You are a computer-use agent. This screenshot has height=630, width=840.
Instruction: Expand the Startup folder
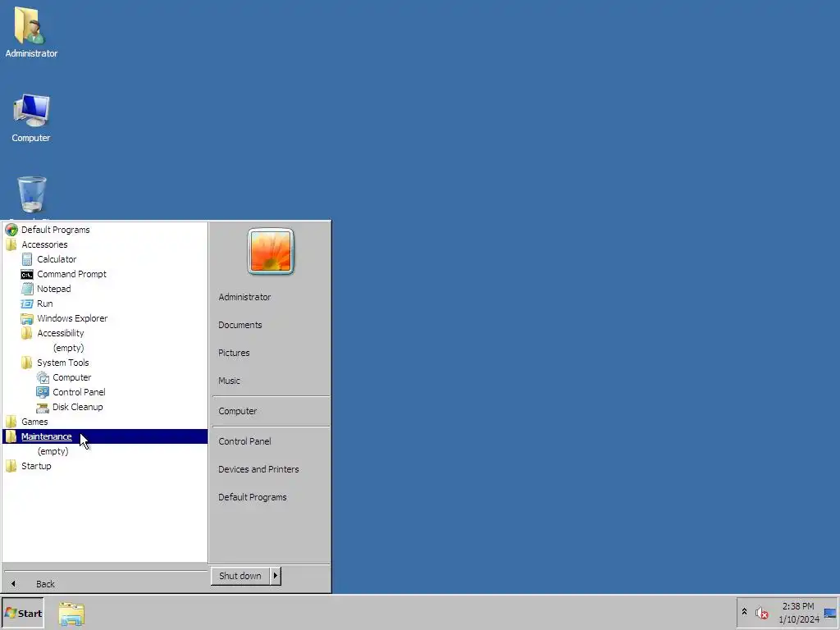(x=29, y=466)
